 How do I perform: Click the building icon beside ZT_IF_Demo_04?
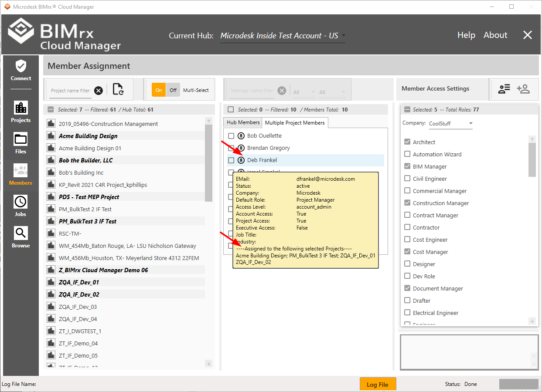point(51,343)
